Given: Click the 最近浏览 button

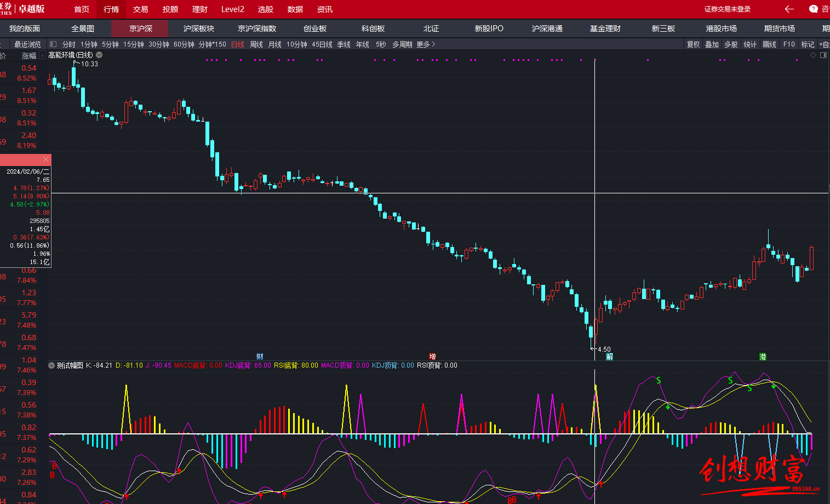Looking at the screenshot, I should [x=27, y=44].
